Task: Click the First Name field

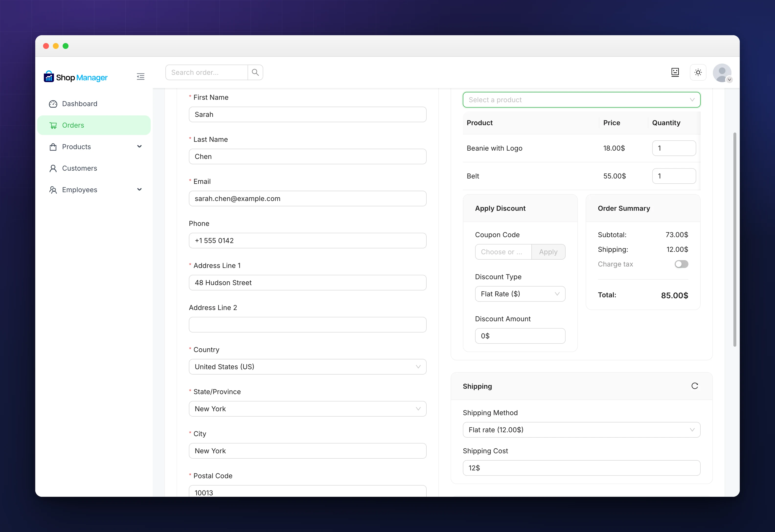Action: point(308,114)
